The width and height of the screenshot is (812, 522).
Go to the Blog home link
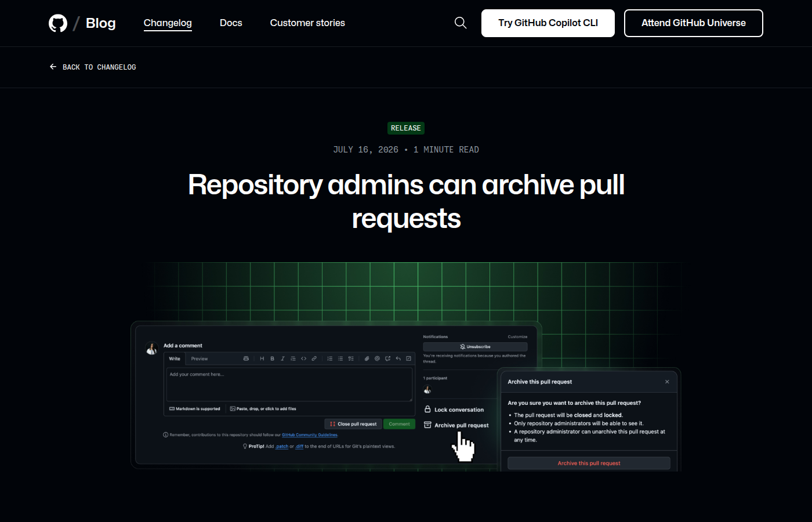tap(101, 23)
